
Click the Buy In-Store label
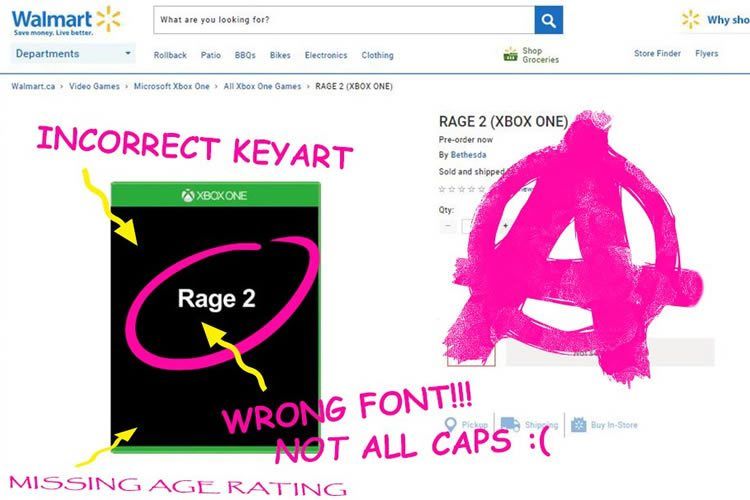pyautogui.click(x=614, y=425)
